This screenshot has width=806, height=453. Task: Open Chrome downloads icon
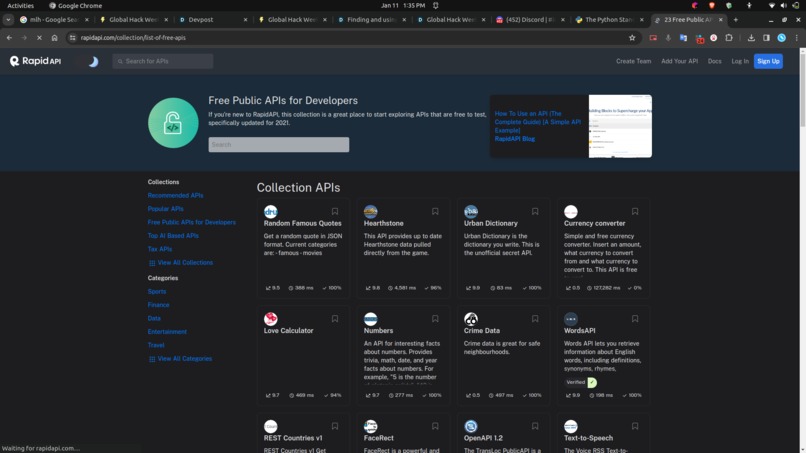[751, 38]
